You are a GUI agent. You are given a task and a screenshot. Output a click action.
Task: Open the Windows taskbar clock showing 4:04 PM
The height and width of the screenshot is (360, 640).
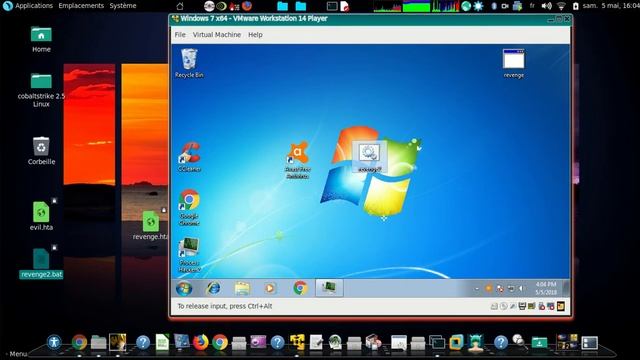(x=546, y=288)
